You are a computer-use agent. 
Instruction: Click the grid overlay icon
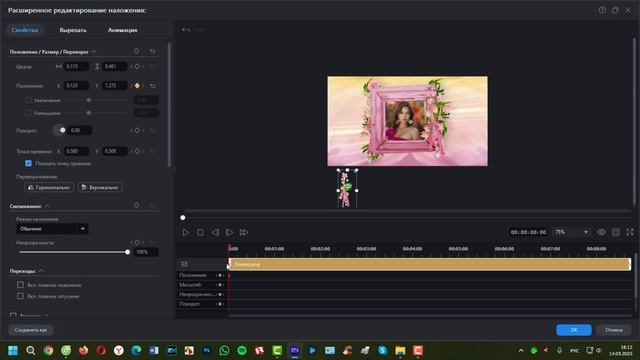[616, 232]
